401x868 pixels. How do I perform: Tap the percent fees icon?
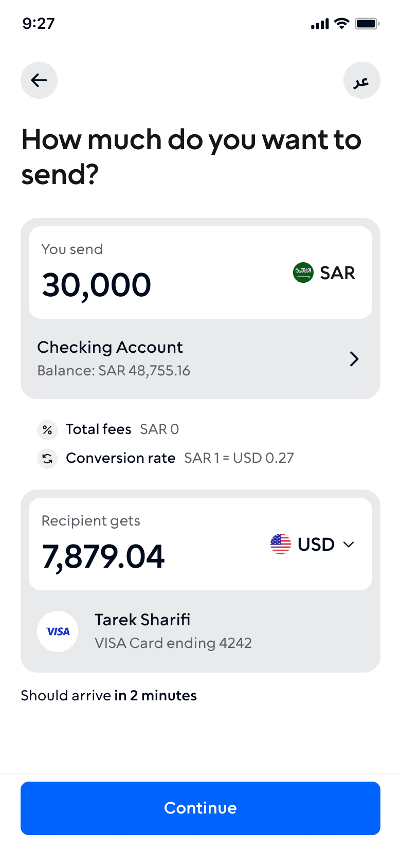47,429
